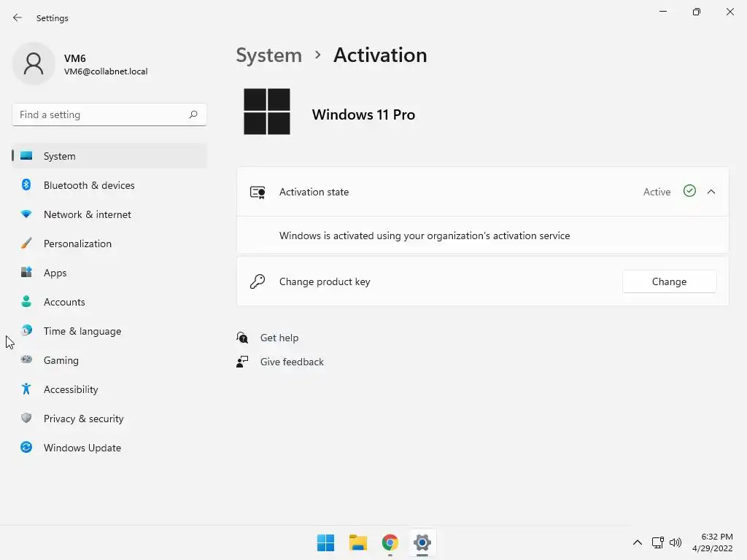747x560 pixels.
Task: Click the Windows Update sync icon
Action: [x=26, y=447]
